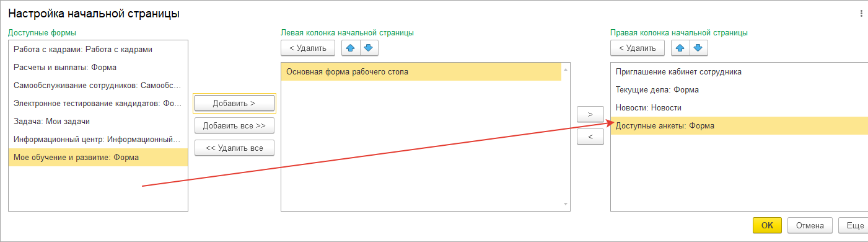Select 'Основная форма рабочего стола' item
This screenshot has width=868, height=242.
point(421,72)
